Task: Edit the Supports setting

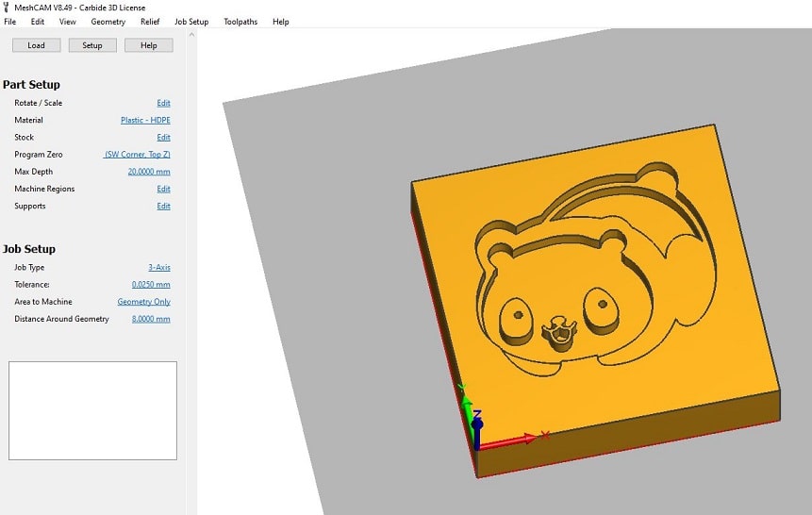Action: coord(164,207)
